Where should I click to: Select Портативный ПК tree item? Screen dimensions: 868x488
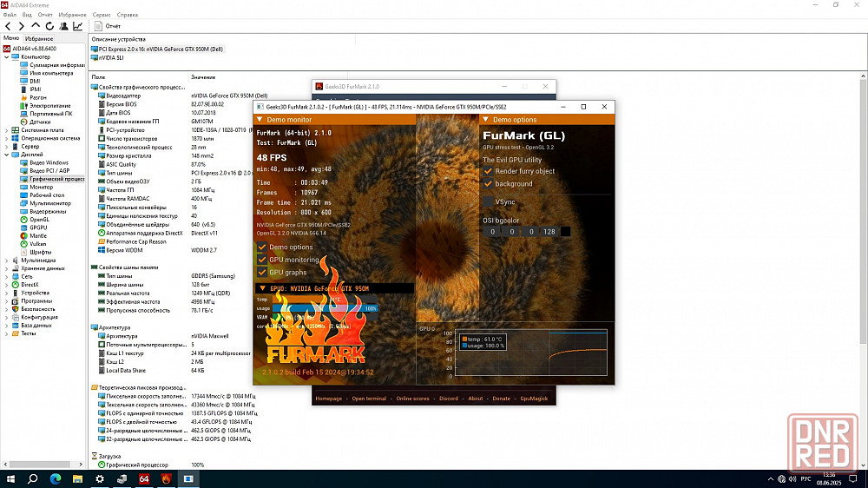51,114
